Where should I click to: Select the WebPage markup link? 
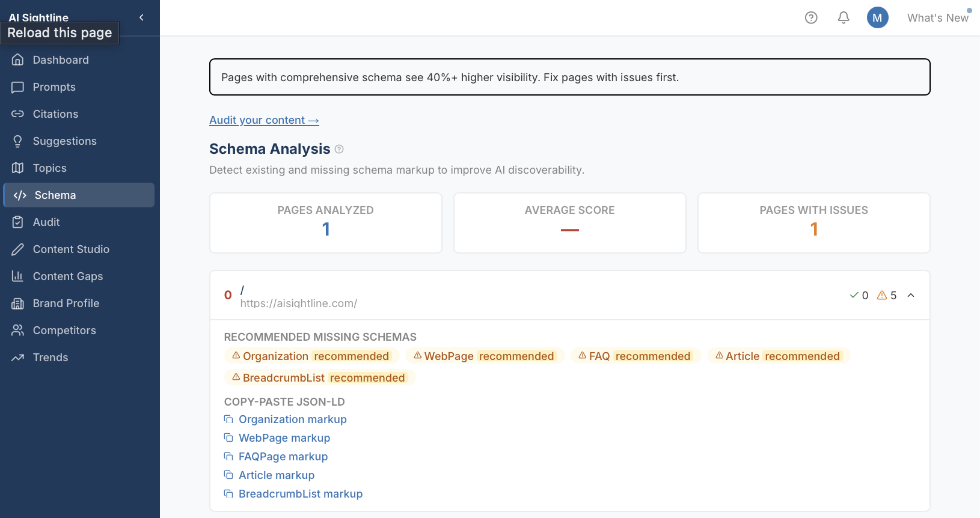[284, 438]
